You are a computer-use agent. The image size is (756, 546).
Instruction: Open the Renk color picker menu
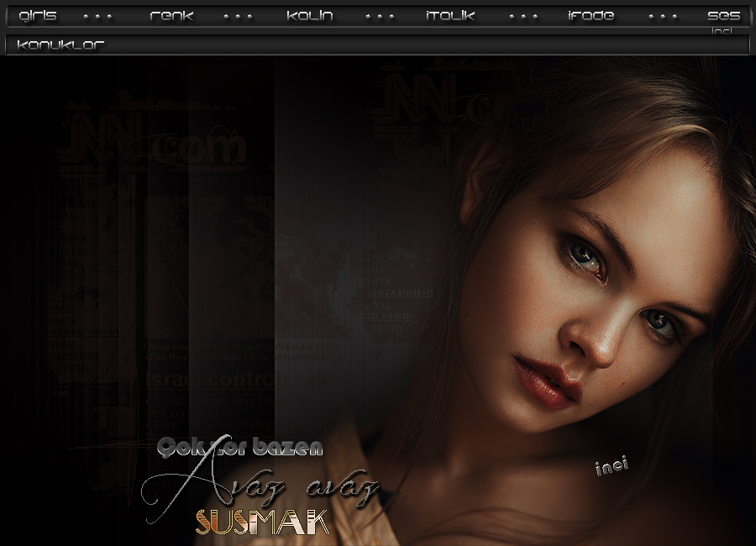click(x=171, y=16)
